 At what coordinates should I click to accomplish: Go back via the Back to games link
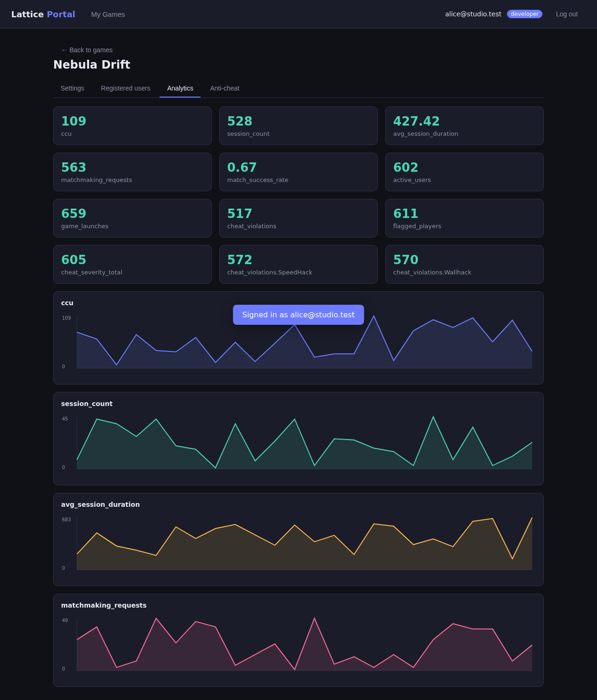point(87,50)
